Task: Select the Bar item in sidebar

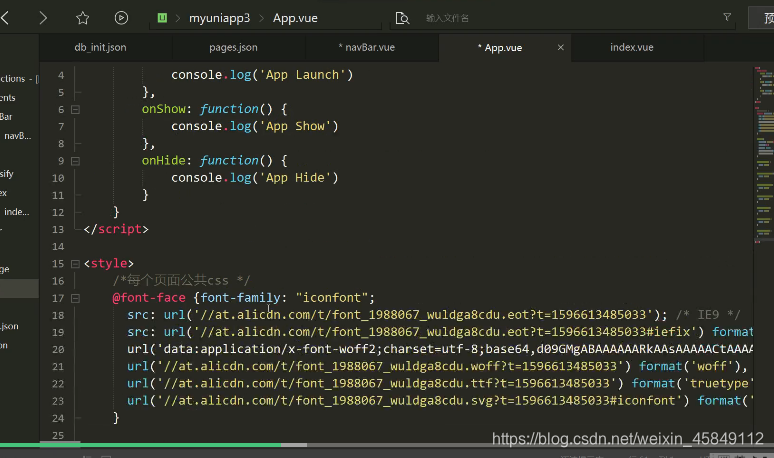Action: click(6, 116)
